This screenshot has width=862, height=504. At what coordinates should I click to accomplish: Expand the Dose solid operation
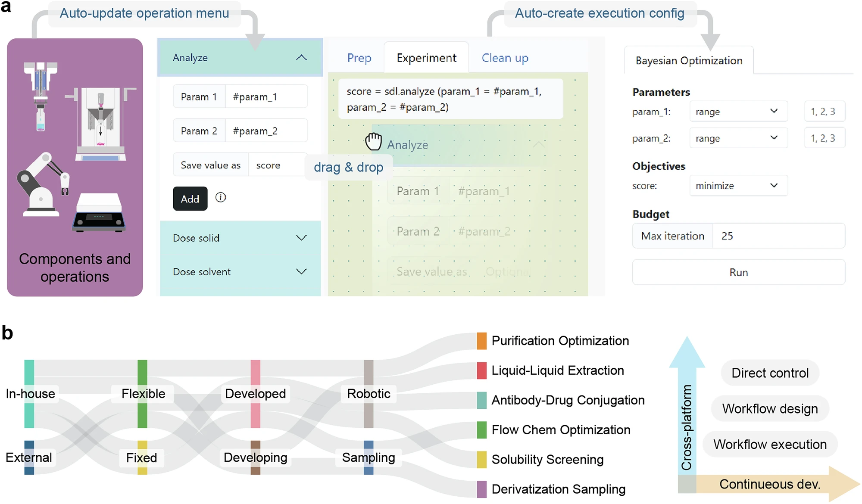pos(301,238)
